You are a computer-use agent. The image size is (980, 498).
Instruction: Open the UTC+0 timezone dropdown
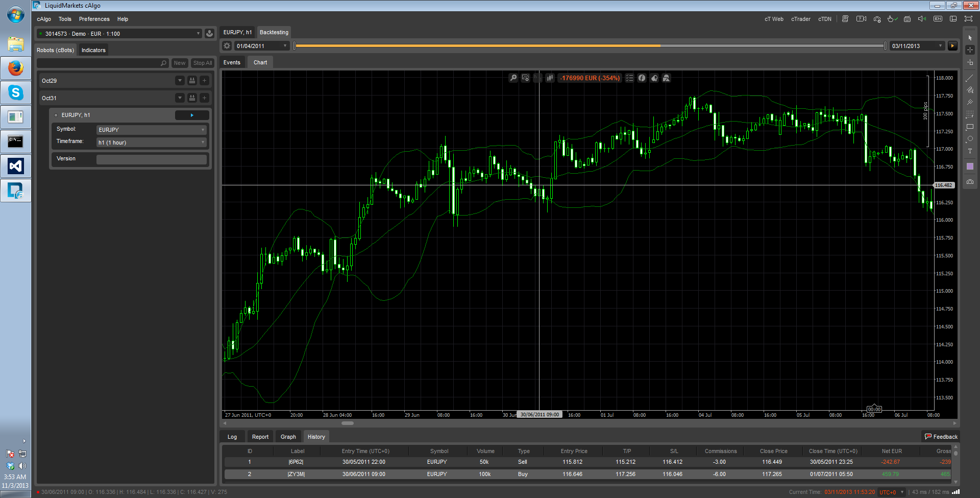(891, 492)
